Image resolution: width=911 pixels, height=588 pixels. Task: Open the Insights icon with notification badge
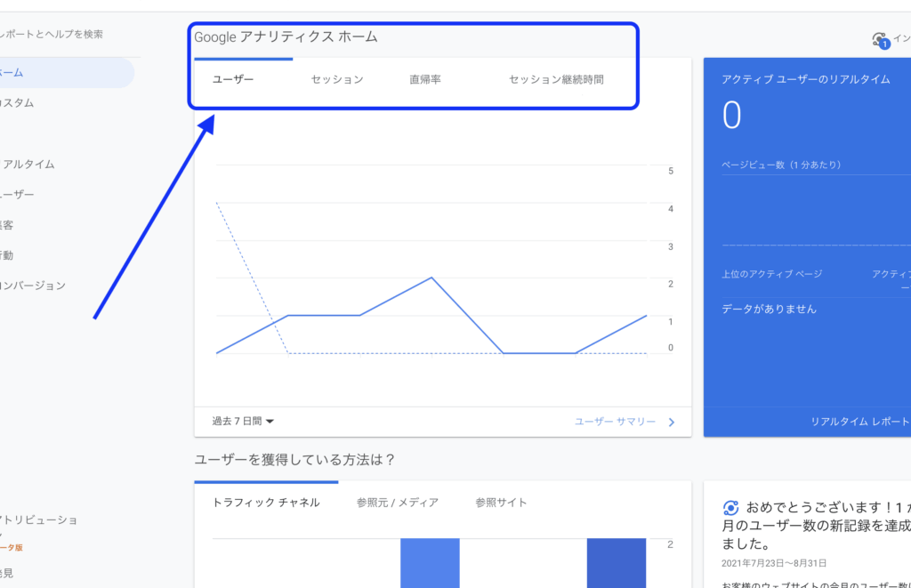click(x=881, y=40)
